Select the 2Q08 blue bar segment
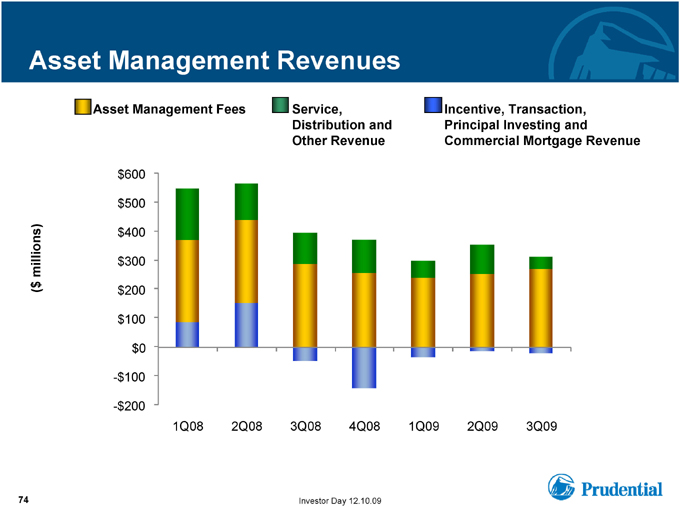 [246, 325]
